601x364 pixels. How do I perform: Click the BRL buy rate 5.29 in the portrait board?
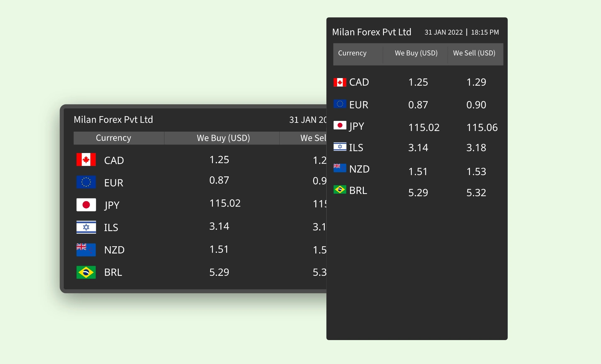(418, 193)
